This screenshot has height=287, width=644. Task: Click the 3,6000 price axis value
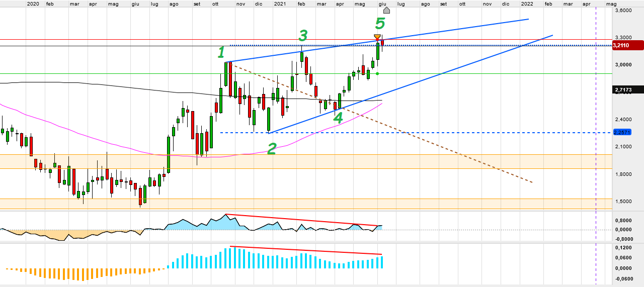coord(624,10)
